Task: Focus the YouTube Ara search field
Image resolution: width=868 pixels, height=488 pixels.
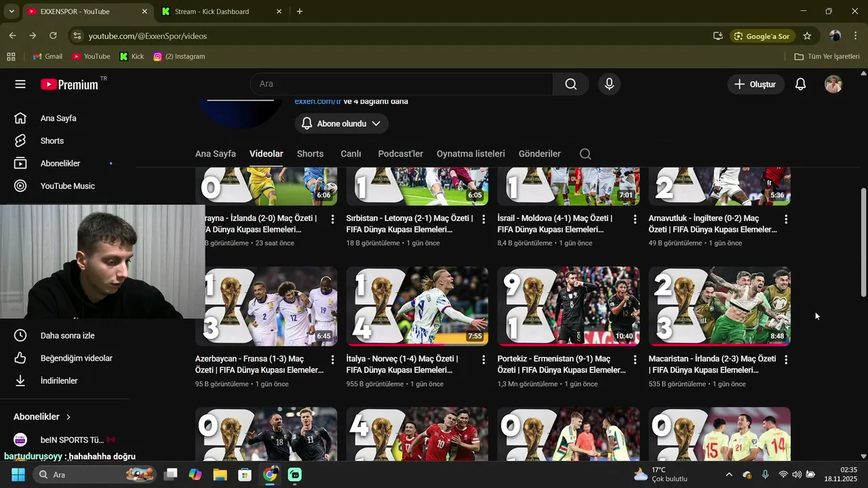Action: tap(401, 84)
